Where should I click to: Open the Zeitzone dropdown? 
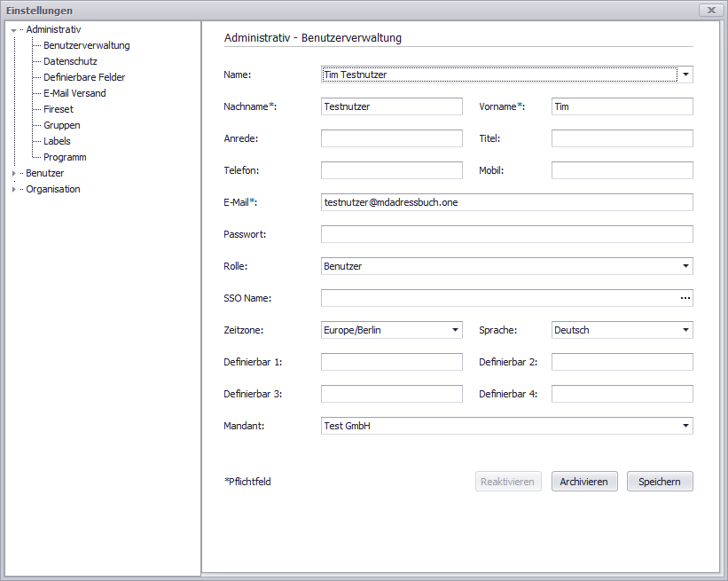point(455,330)
